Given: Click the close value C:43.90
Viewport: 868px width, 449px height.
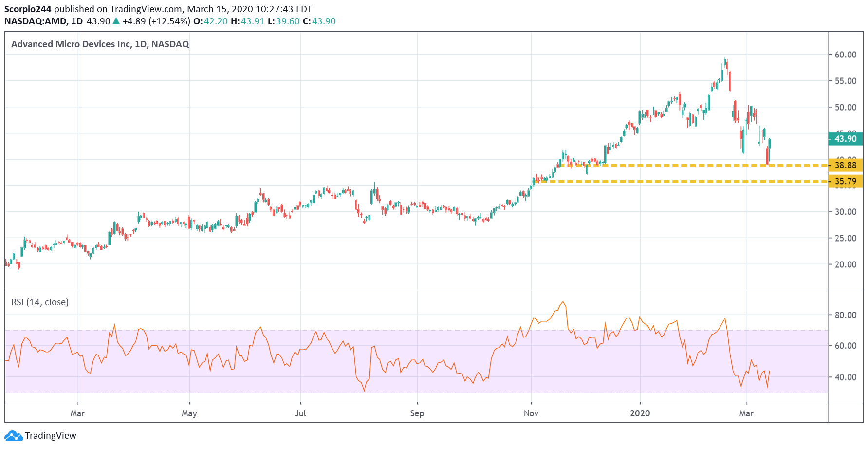Looking at the screenshot, I should (x=319, y=21).
